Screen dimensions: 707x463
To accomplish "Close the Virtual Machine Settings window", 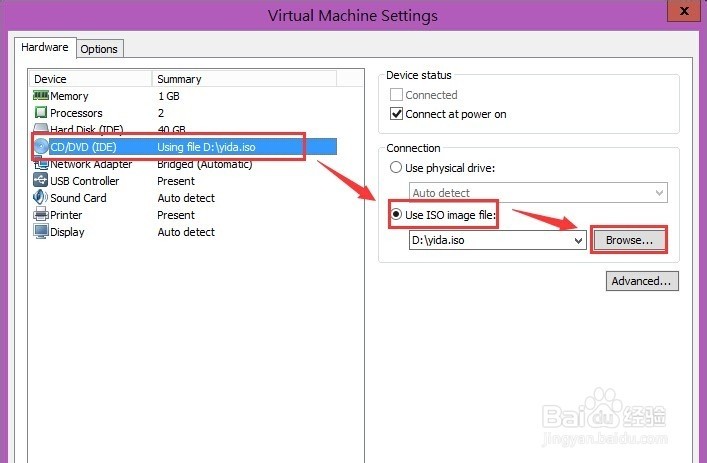I will (684, 10).
